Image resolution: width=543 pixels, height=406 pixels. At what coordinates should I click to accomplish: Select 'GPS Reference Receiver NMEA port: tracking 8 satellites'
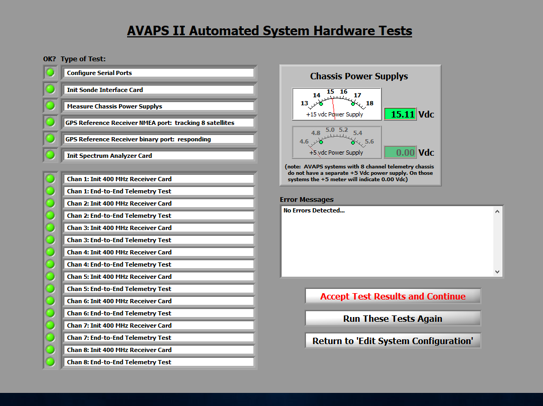158,123
